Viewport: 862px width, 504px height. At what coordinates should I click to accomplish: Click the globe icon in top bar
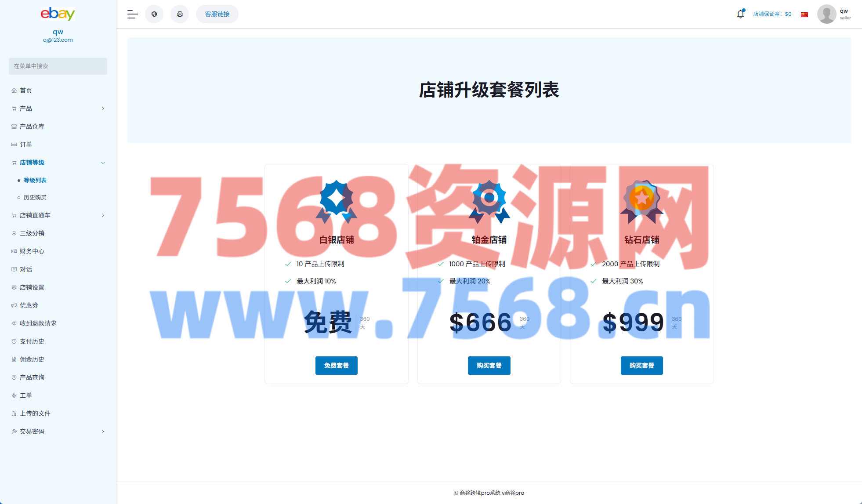pyautogui.click(x=154, y=14)
